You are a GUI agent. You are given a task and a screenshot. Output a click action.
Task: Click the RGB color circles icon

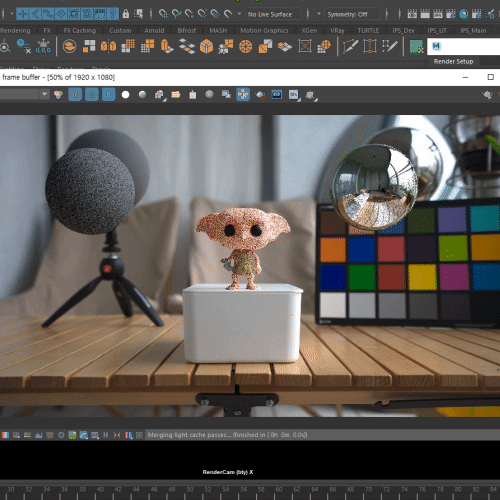(59, 95)
